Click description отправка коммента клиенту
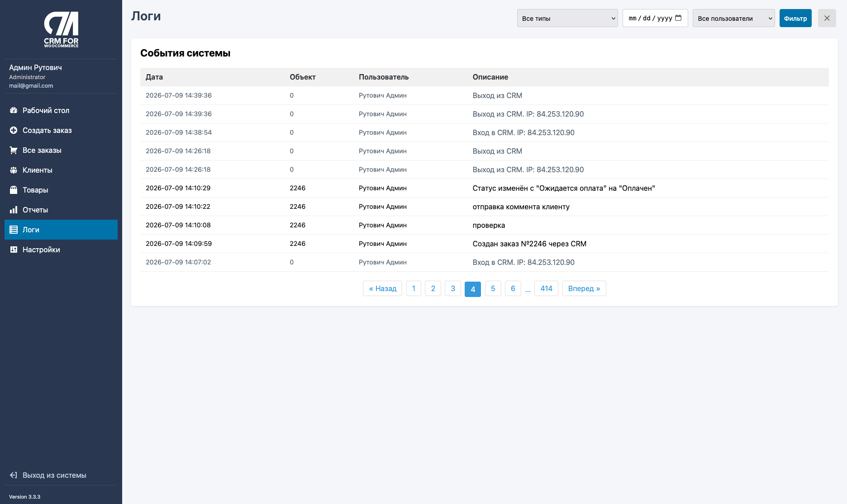 point(521,207)
